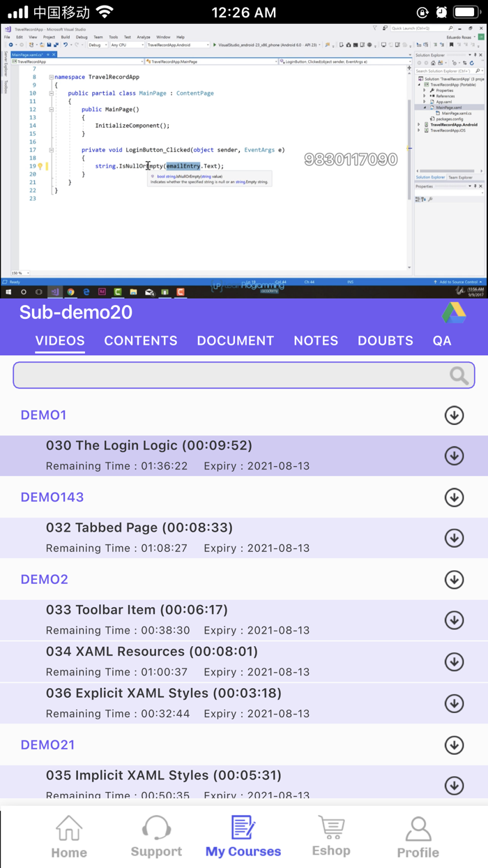Tap the circled arrow on the DEMO2 header
488x868 pixels.
pyautogui.click(x=454, y=580)
